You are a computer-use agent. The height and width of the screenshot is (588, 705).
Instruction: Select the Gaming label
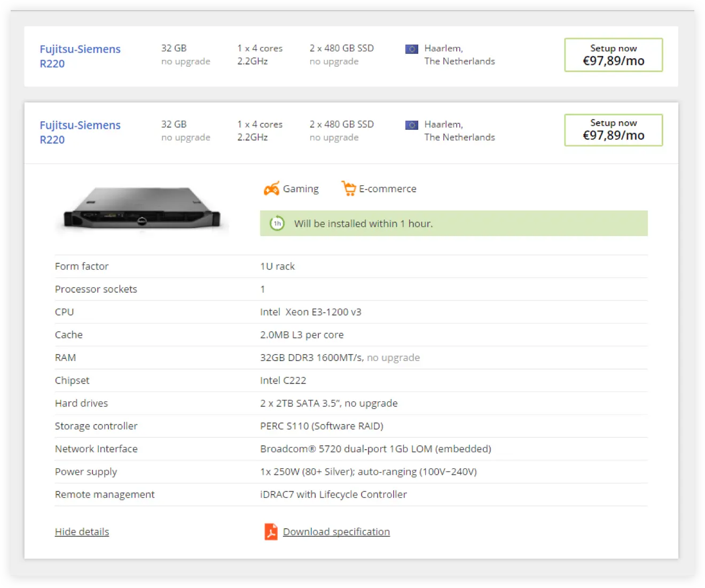pyautogui.click(x=301, y=189)
